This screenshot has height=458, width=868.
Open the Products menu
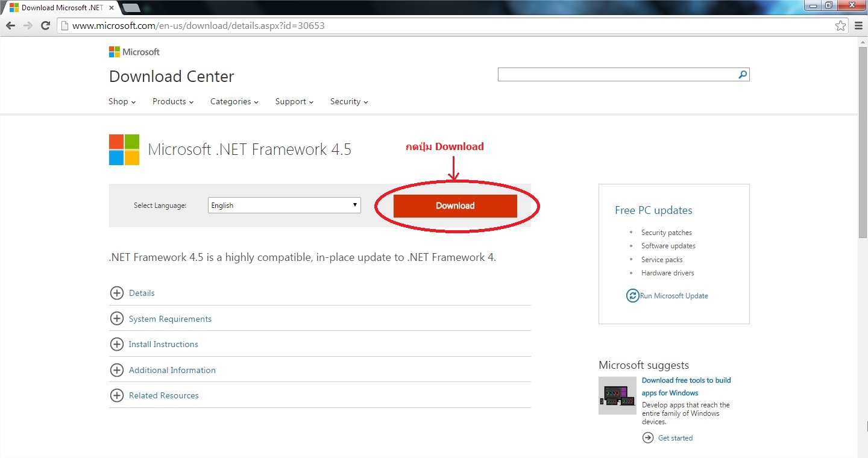tap(173, 102)
